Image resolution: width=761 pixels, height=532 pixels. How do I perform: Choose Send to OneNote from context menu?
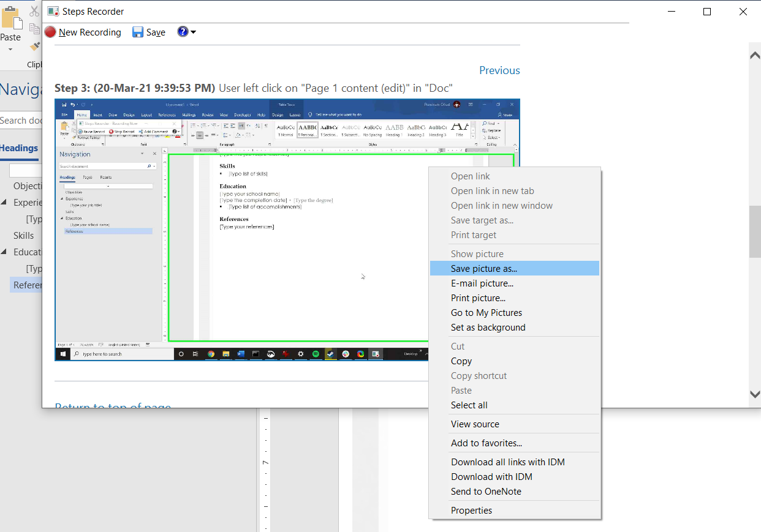pos(486,491)
